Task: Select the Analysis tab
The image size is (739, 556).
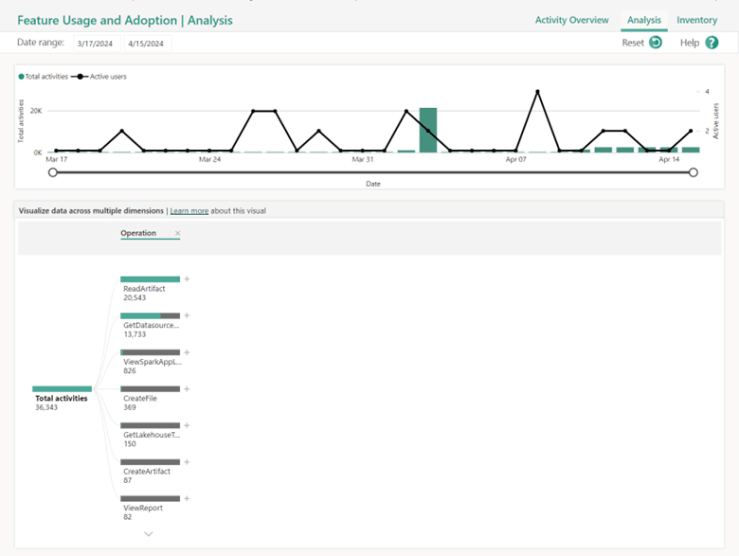Action: [643, 20]
